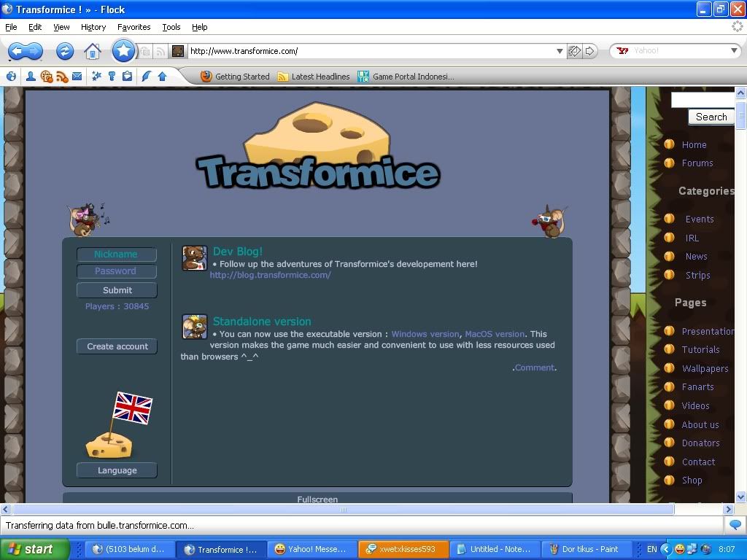Open the Help menu
This screenshot has width=747, height=560.
point(200,27)
